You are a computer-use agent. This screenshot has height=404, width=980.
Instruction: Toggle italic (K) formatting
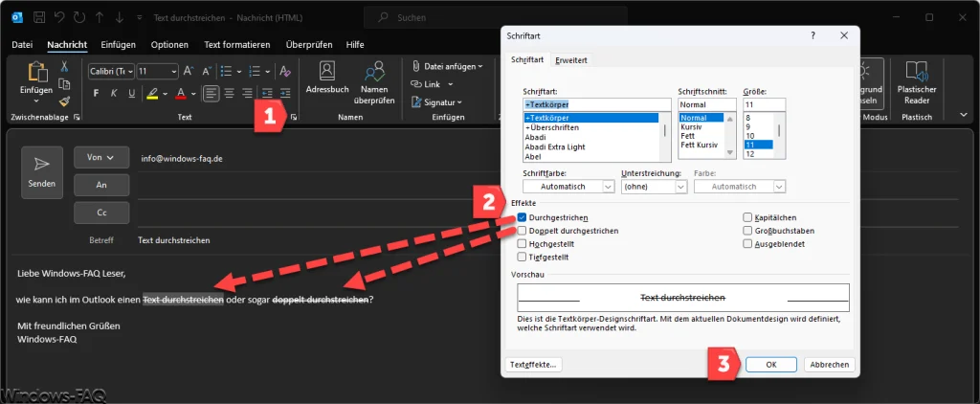click(x=114, y=93)
